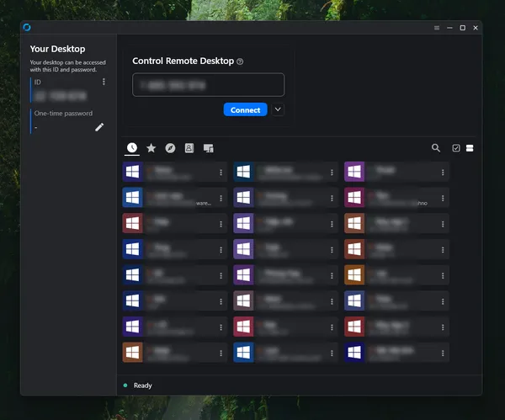Expand the dropdown arrow beside Connect
The width and height of the screenshot is (505, 420).
(x=278, y=109)
